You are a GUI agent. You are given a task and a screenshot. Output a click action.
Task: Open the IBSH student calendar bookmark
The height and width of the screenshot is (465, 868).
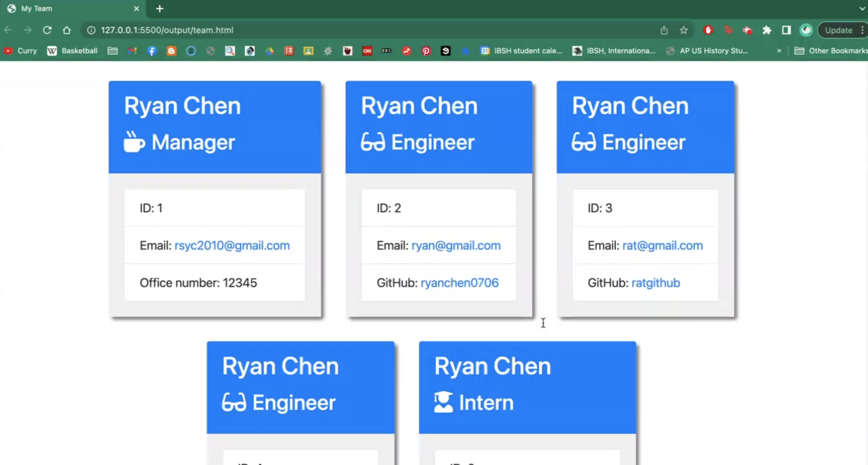click(521, 51)
